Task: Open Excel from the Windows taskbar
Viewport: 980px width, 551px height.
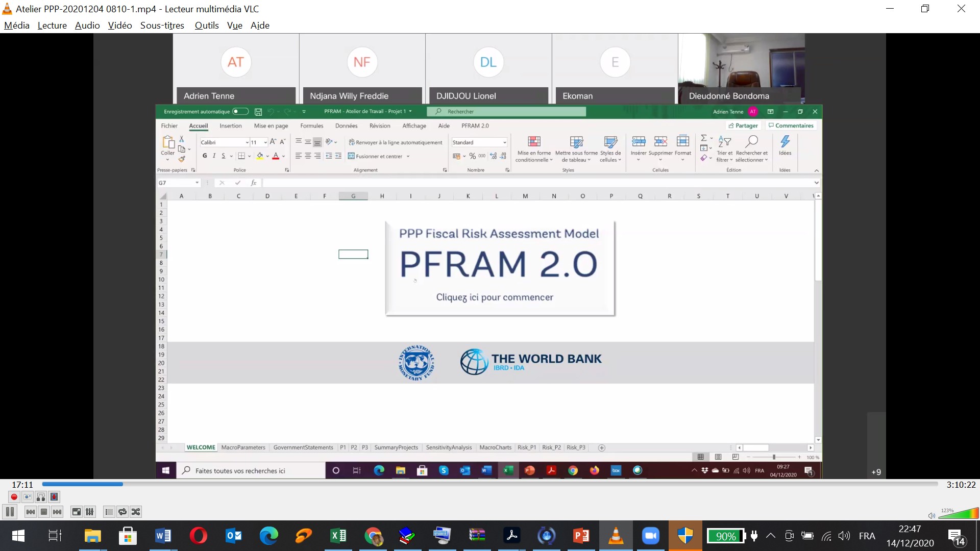Action: click(x=338, y=536)
